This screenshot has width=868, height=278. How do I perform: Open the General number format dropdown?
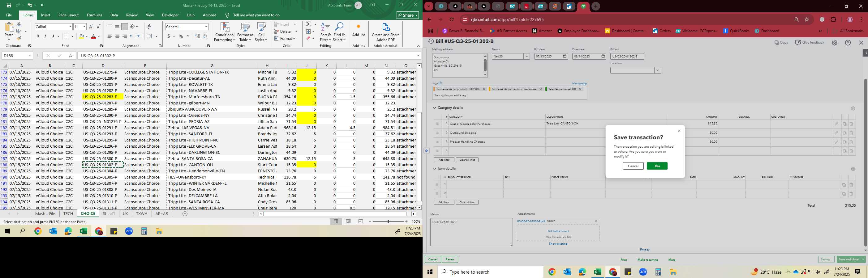click(206, 27)
